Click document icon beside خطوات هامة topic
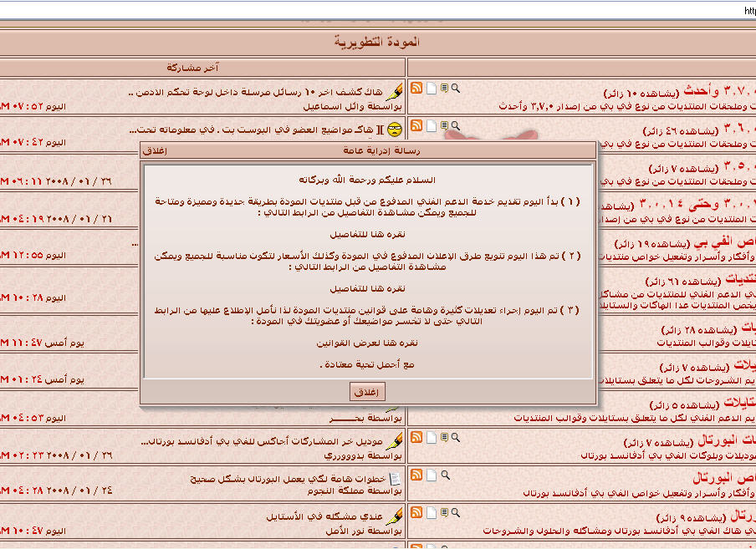Image resolution: width=756 pixels, height=549 pixels. pos(396,476)
